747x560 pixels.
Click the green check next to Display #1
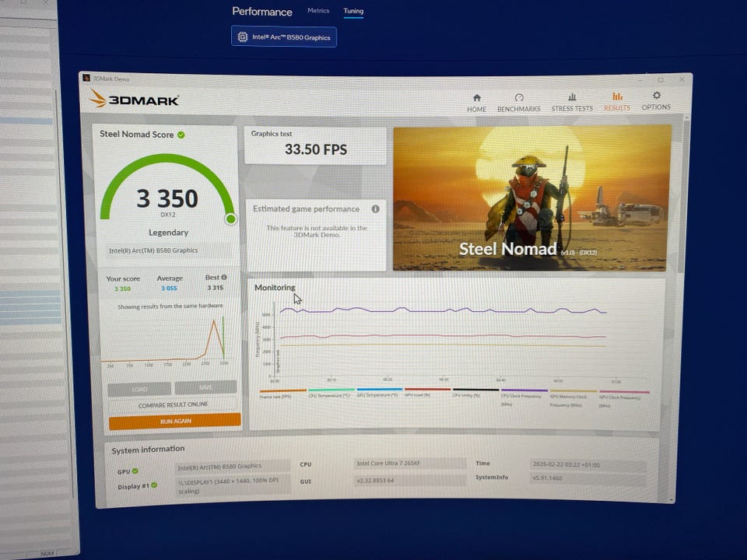point(154,485)
